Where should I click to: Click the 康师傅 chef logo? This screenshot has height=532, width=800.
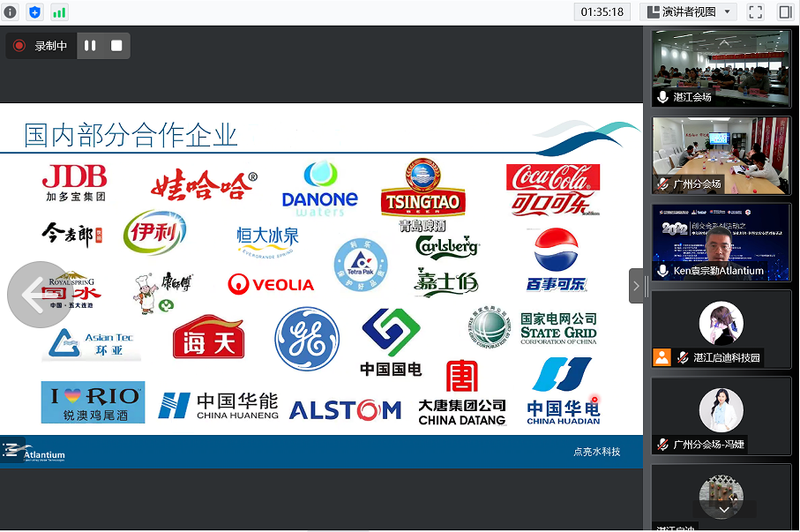click(x=161, y=293)
